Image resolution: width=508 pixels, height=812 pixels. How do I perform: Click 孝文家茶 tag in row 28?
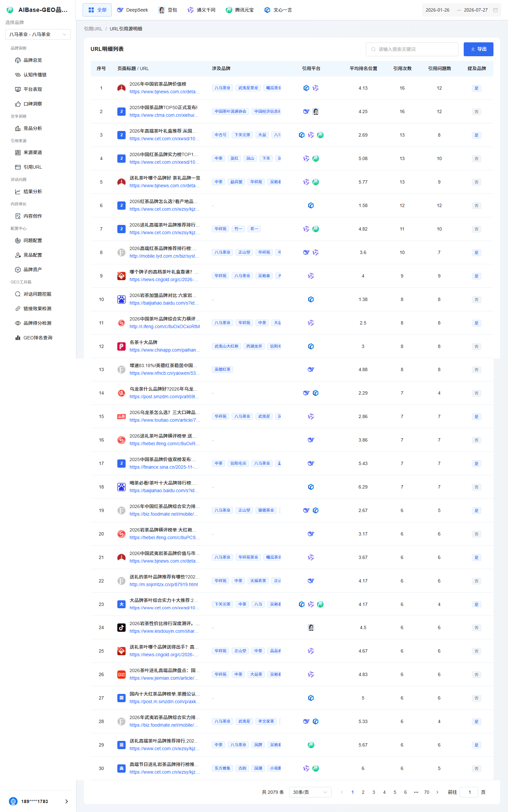(266, 721)
